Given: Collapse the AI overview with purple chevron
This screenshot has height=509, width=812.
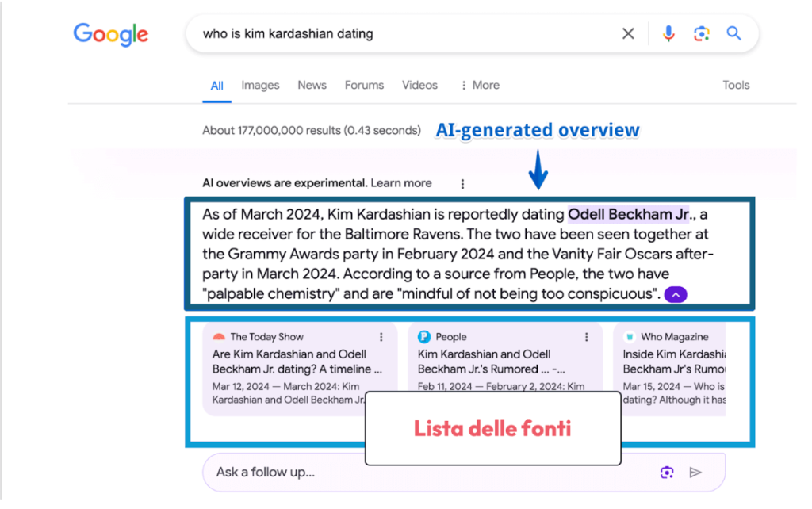Looking at the screenshot, I should tap(676, 295).
